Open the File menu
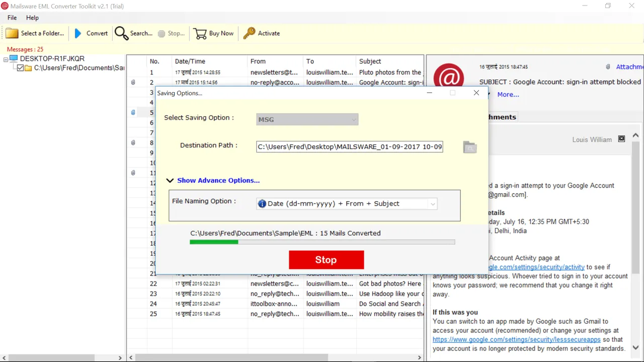 12,18
